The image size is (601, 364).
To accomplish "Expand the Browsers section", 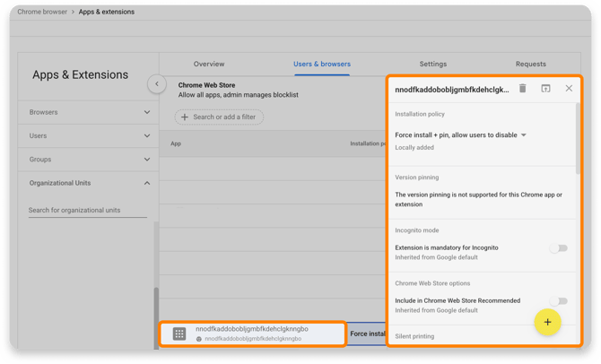I will (x=89, y=112).
